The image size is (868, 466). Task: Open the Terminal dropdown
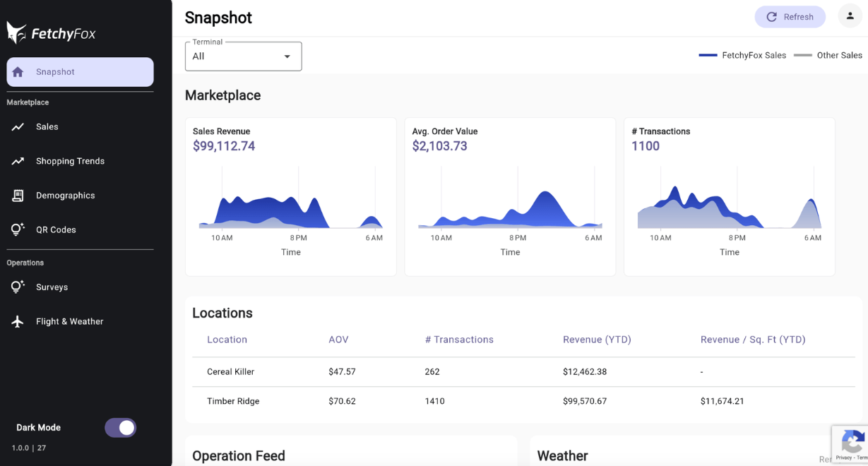coord(243,56)
